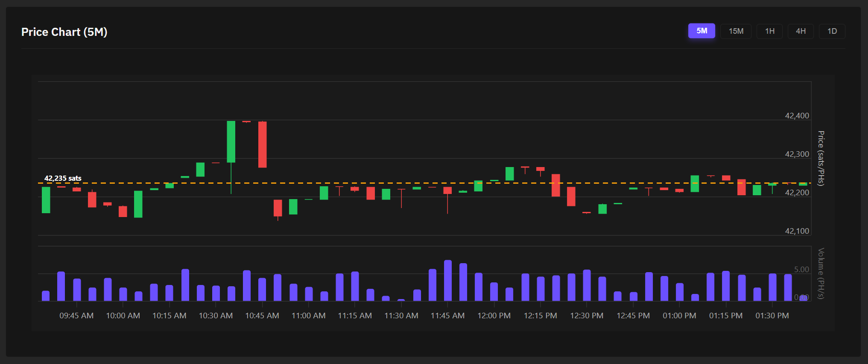The image size is (868, 364).
Task: Click the 42,100 price axis label
Action: (x=797, y=231)
